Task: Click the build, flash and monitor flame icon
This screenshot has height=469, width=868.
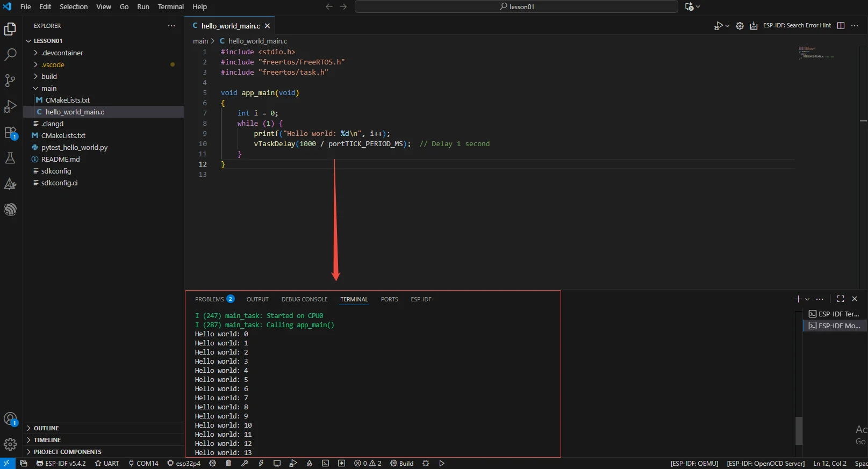Action: click(x=309, y=463)
